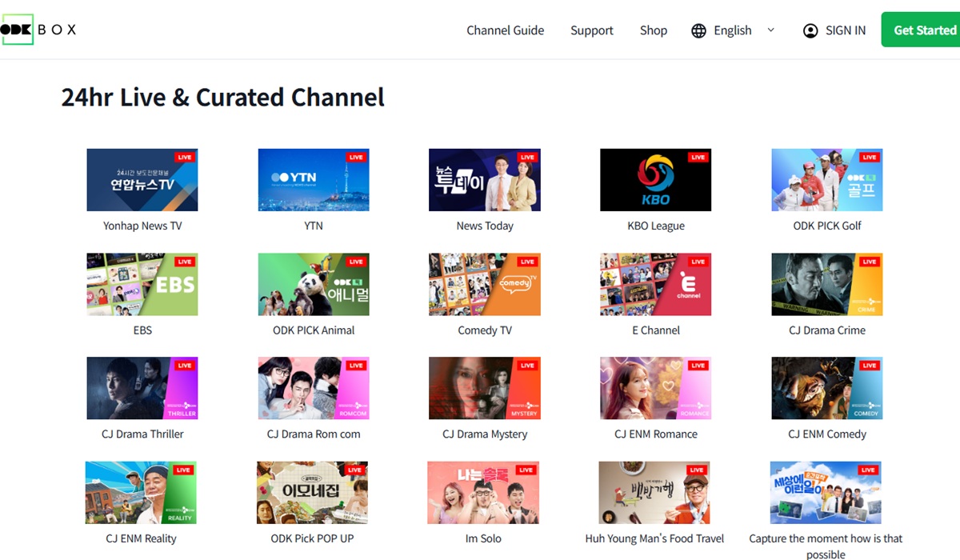Click the LIVE badge on KBO League
The height and width of the screenshot is (560, 960).
coord(698,157)
